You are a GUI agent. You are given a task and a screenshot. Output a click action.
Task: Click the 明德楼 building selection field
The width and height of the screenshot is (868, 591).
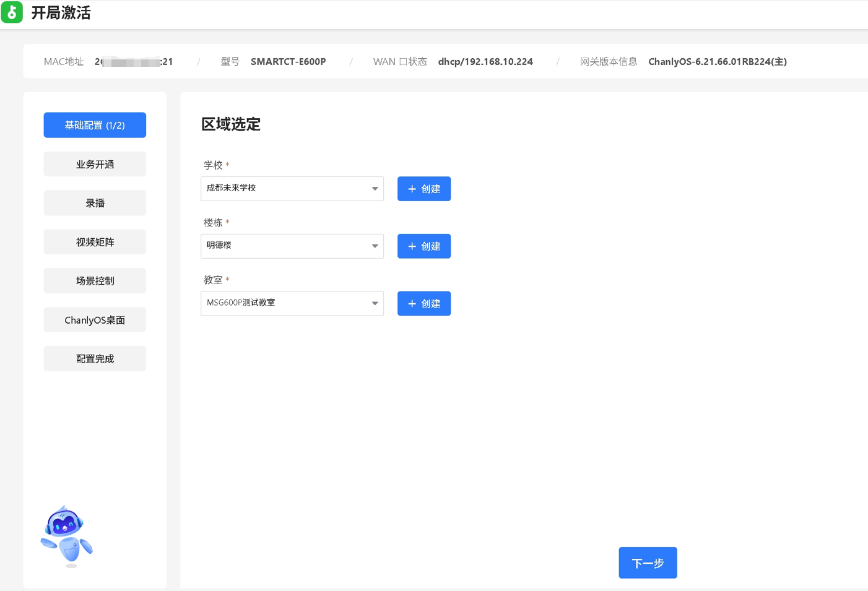285,246
